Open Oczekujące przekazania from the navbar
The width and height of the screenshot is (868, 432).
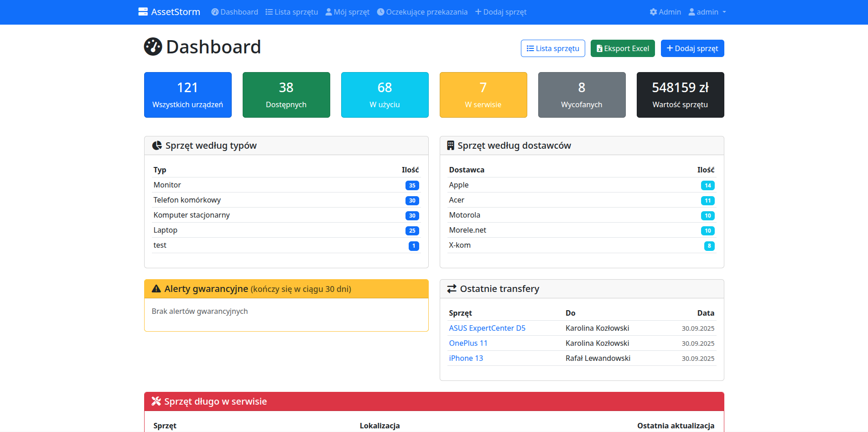tap(422, 12)
